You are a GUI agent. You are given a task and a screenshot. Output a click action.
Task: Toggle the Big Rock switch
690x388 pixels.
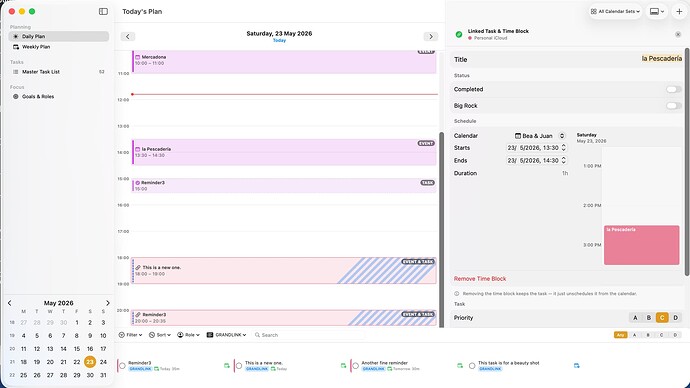pos(673,106)
